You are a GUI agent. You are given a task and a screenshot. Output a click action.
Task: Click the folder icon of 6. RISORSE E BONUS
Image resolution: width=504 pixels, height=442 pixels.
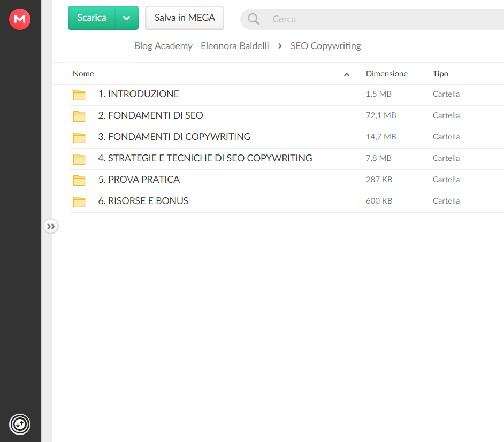pyautogui.click(x=79, y=201)
